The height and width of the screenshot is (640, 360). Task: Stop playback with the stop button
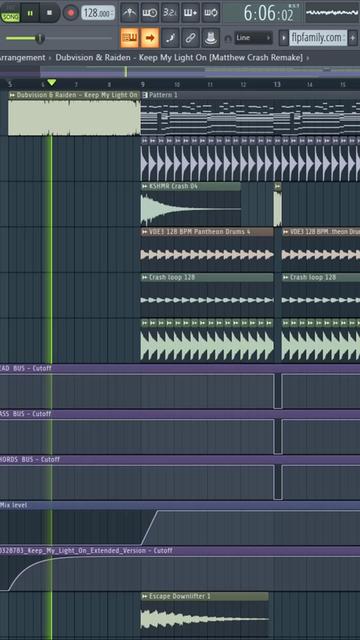click(x=49, y=13)
